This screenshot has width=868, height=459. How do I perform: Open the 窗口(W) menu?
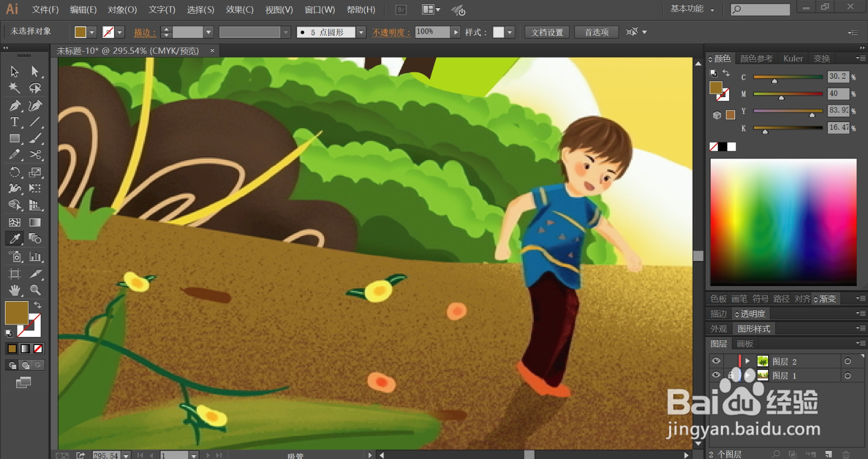pos(320,10)
